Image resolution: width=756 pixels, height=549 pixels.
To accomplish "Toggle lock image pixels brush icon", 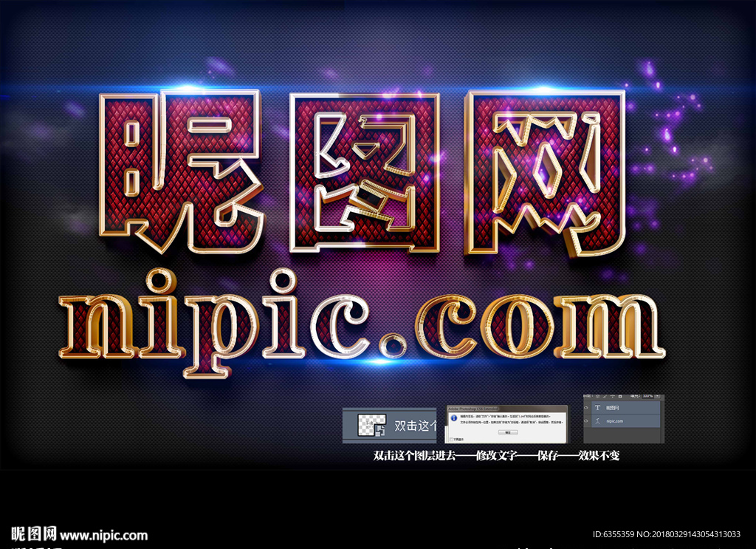I will 605,396.
